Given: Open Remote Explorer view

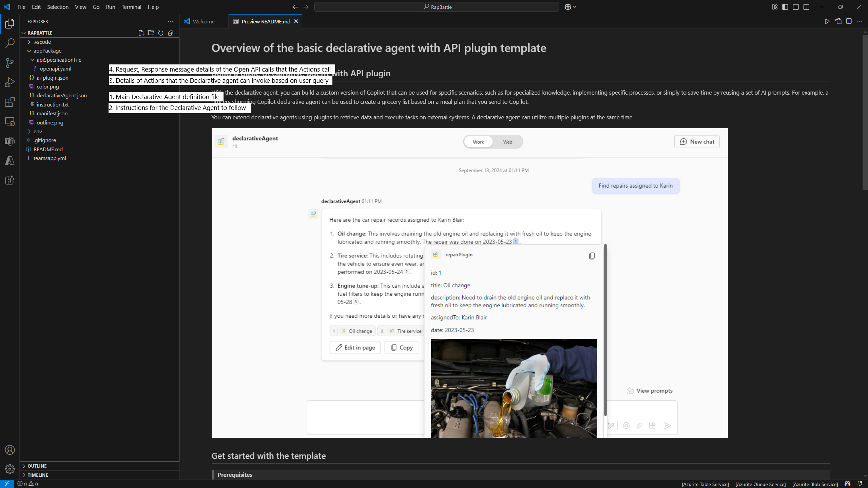Looking at the screenshot, I should 10,122.
